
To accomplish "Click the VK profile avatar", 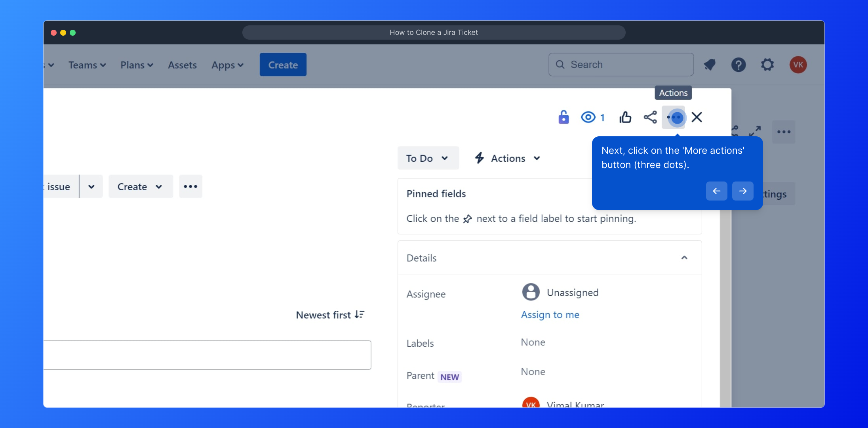I will click(798, 65).
